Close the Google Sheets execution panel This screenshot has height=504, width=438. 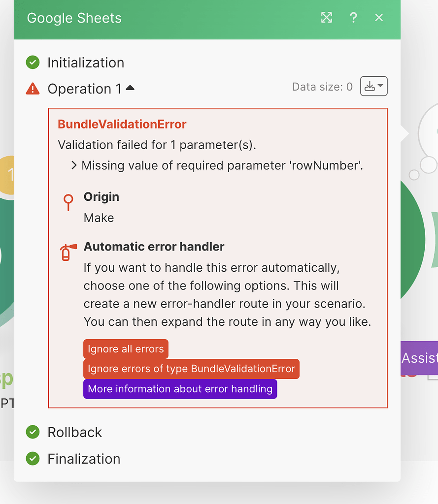click(378, 18)
